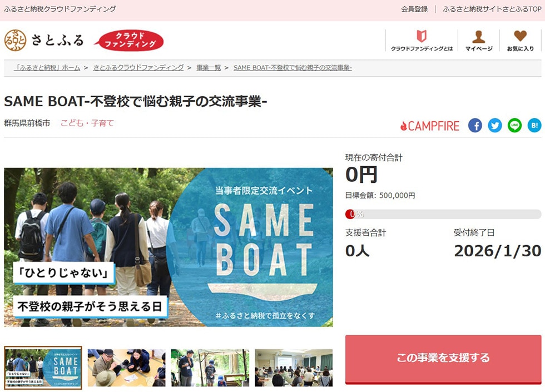This screenshot has height=392, width=545.
Task: Share the project via LINE
Action: click(x=514, y=126)
